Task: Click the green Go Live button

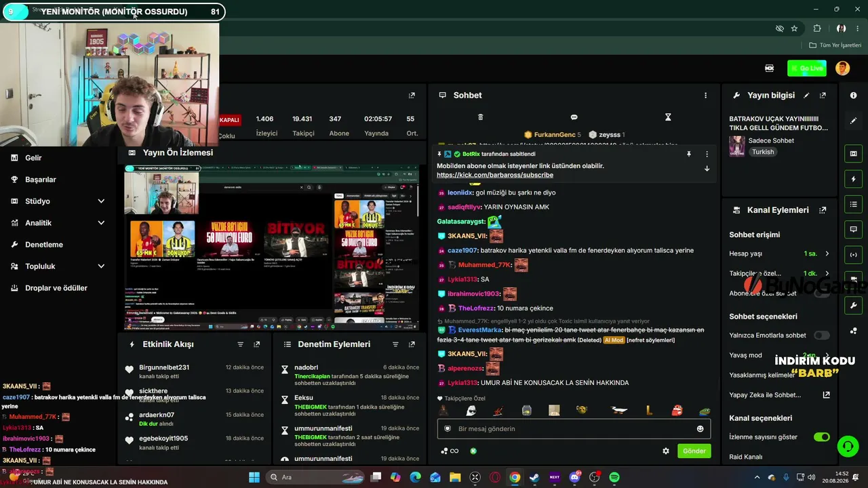Action: [x=806, y=68]
